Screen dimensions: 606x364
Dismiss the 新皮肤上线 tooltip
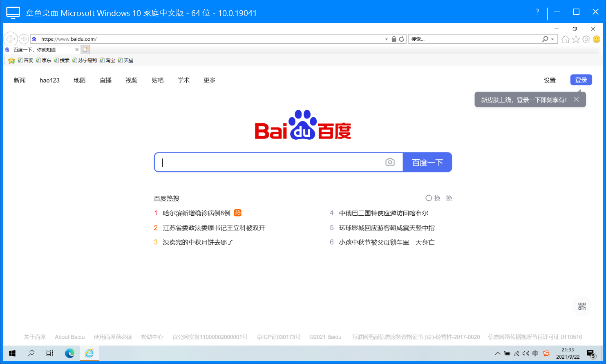point(576,99)
